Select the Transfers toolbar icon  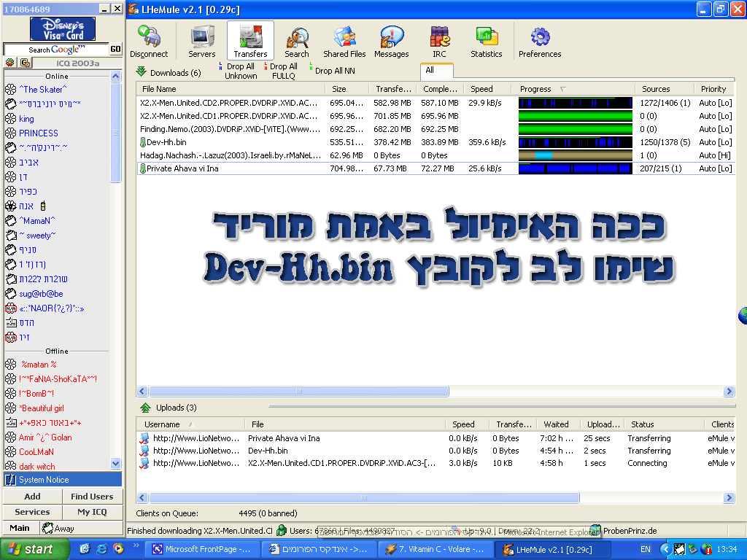pyautogui.click(x=251, y=36)
